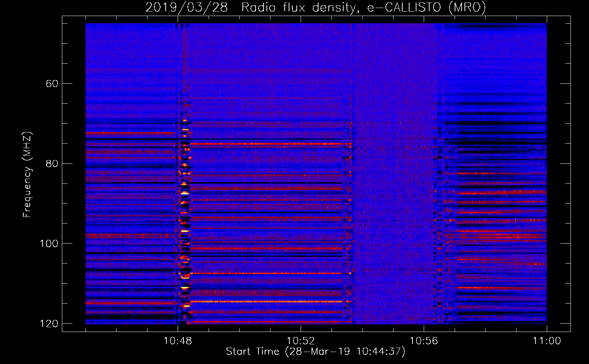Select the 11:00 time tick label
Image resolution: width=589 pixels, height=364 pixels.
coord(547,341)
